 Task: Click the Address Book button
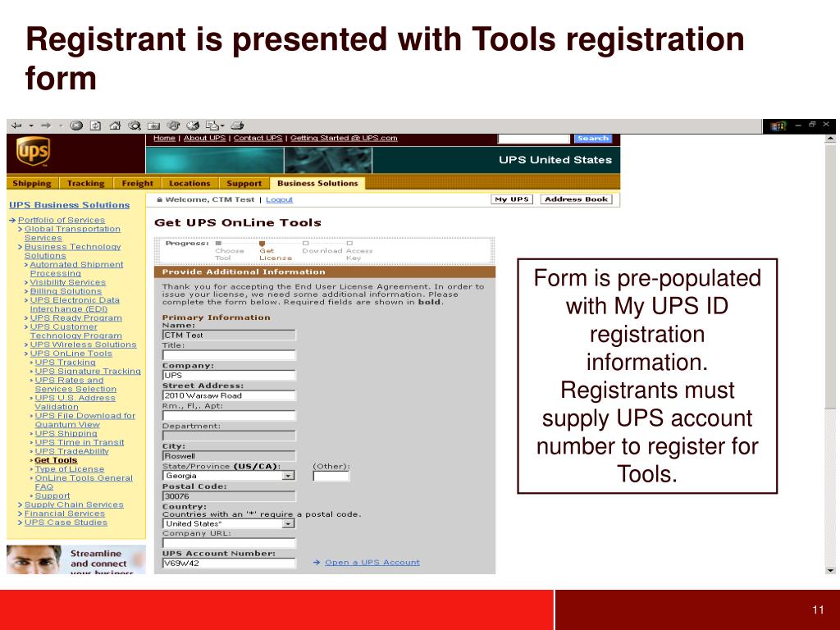tap(576, 199)
